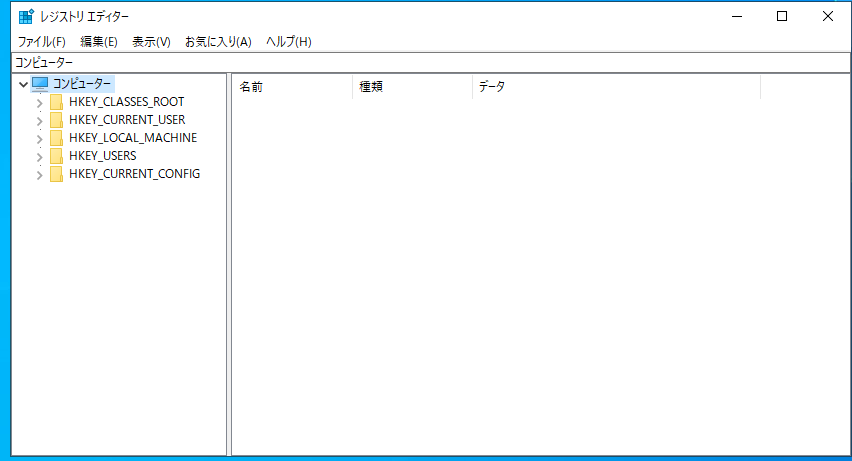Click the データ column header
Image resolution: width=852 pixels, height=461 pixels.
[615, 87]
